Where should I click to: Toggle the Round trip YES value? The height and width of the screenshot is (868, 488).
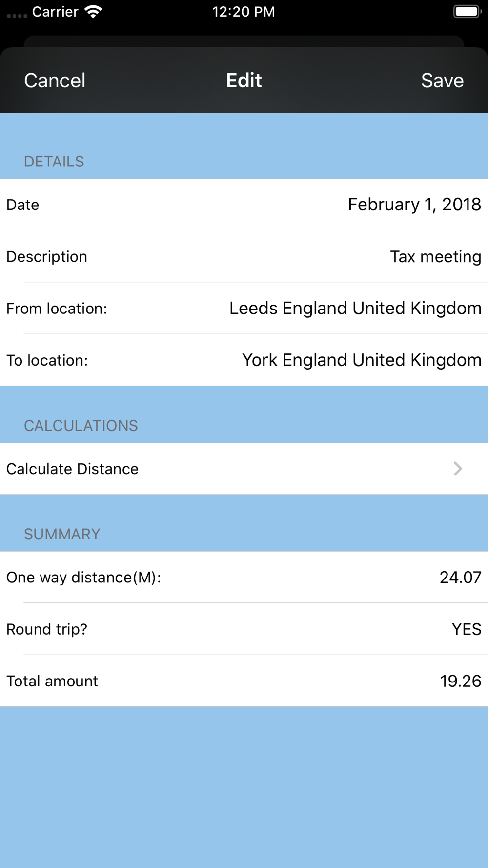(x=467, y=629)
